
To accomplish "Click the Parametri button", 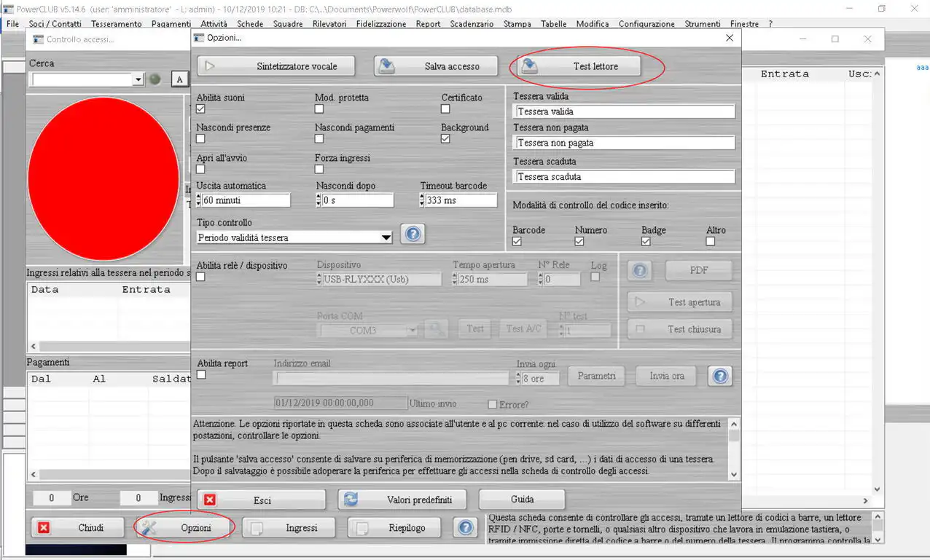I will (x=597, y=376).
